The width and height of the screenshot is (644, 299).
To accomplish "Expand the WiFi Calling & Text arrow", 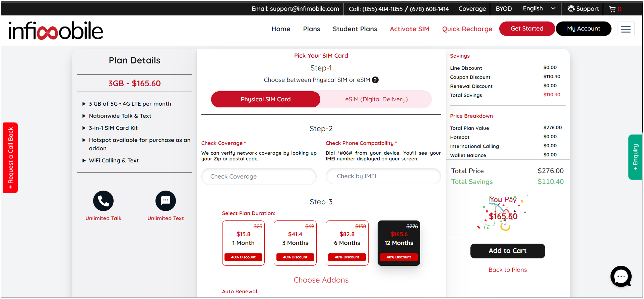I will (x=84, y=161).
